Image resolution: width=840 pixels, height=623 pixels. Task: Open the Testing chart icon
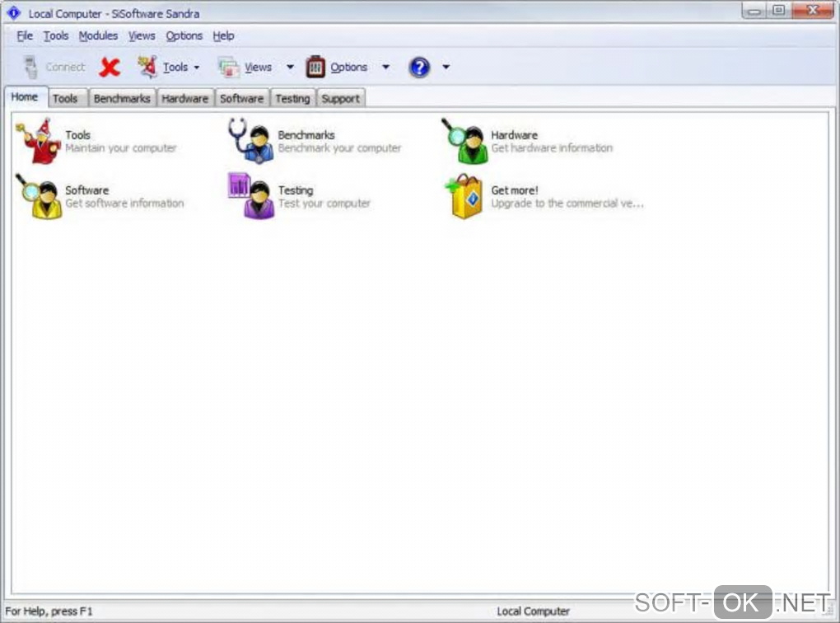click(x=251, y=196)
